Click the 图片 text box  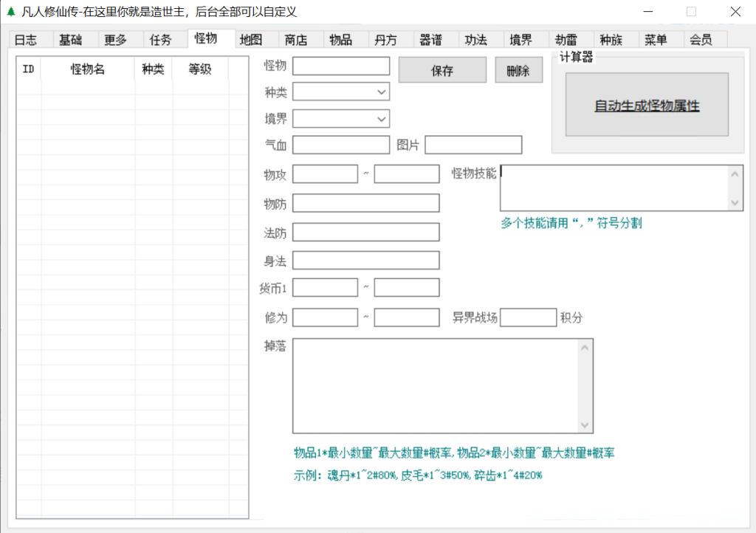(x=473, y=145)
